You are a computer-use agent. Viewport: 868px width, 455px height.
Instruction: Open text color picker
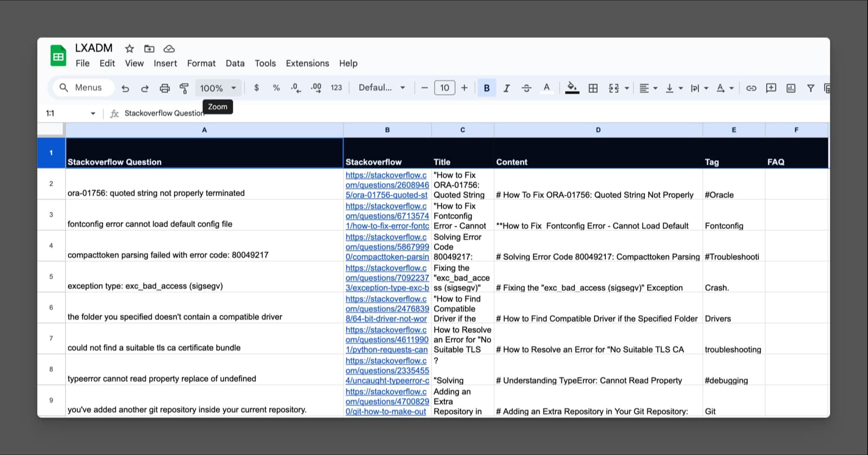pyautogui.click(x=546, y=88)
